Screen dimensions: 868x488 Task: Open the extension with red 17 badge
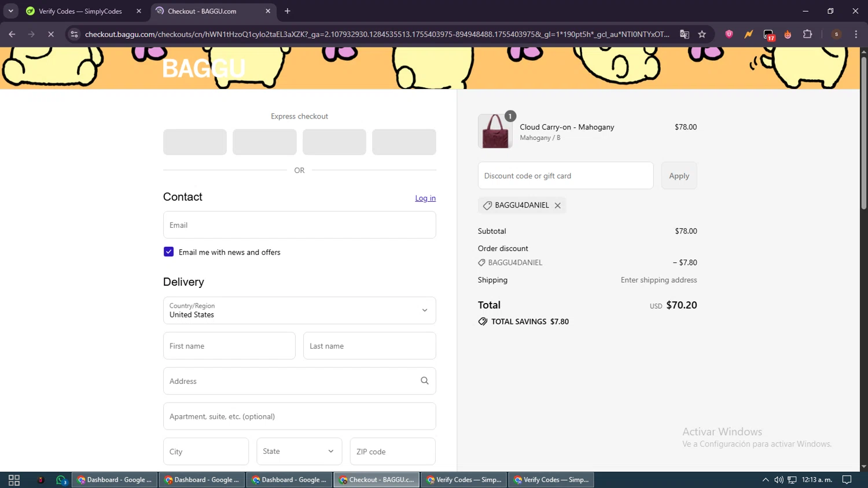768,35
